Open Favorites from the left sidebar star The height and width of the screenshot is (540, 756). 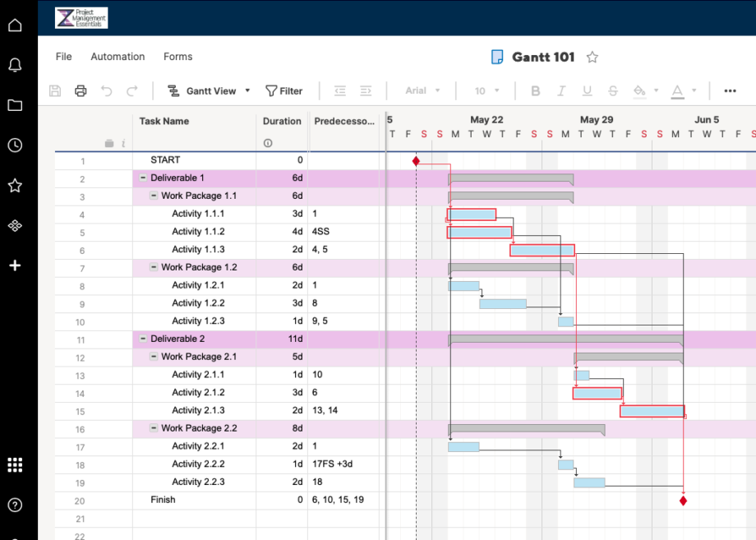[15, 186]
